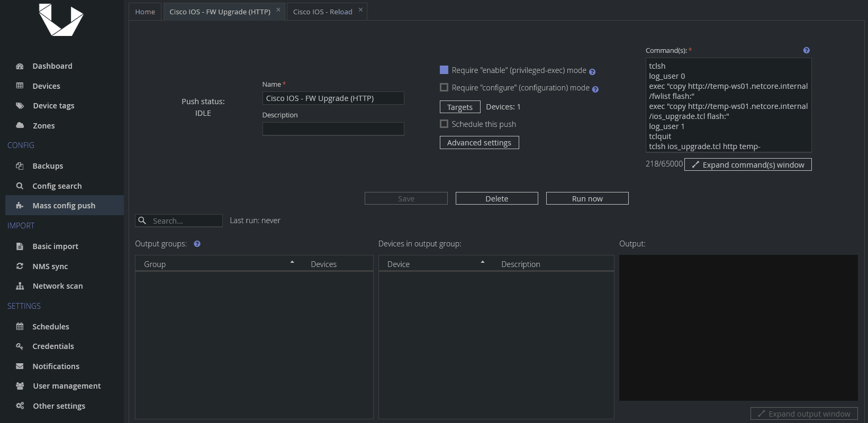Open Credentials settings
868x423 pixels.
pyautogui.click(x=53, y=346)
